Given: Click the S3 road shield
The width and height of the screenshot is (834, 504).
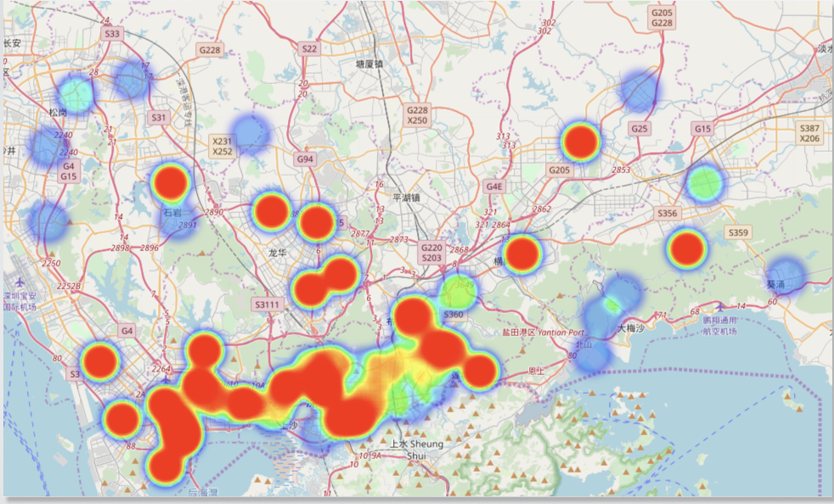Looking at the screenshot, I should [74, 373].
